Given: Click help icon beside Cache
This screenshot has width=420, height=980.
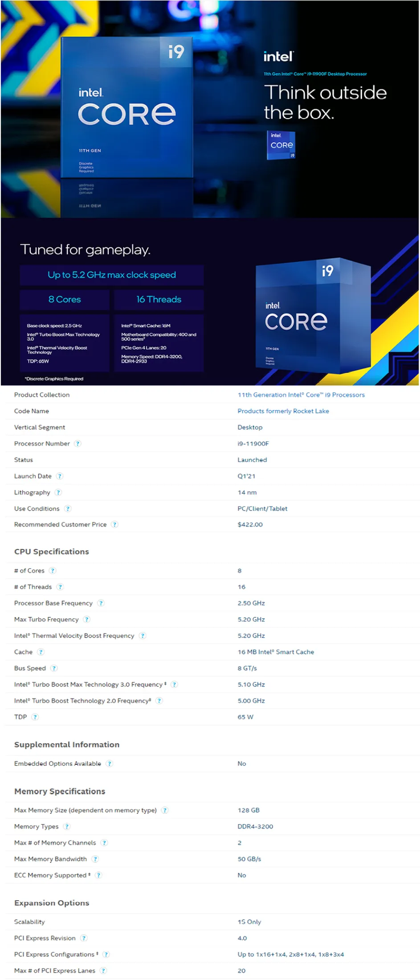Looking at the screenshot, I should coord(41,652).
